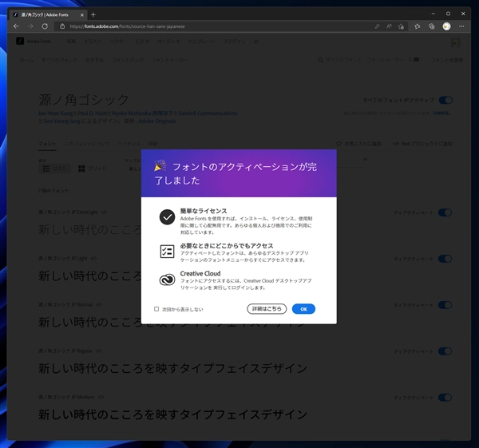Click the browser address bar URL
479x448 pixels.
coord(127,26)
